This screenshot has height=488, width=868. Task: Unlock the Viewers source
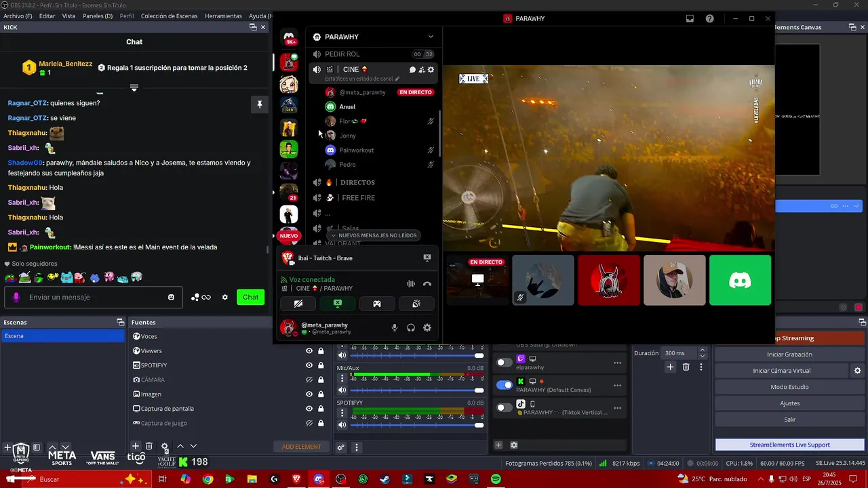pos(321,350)
